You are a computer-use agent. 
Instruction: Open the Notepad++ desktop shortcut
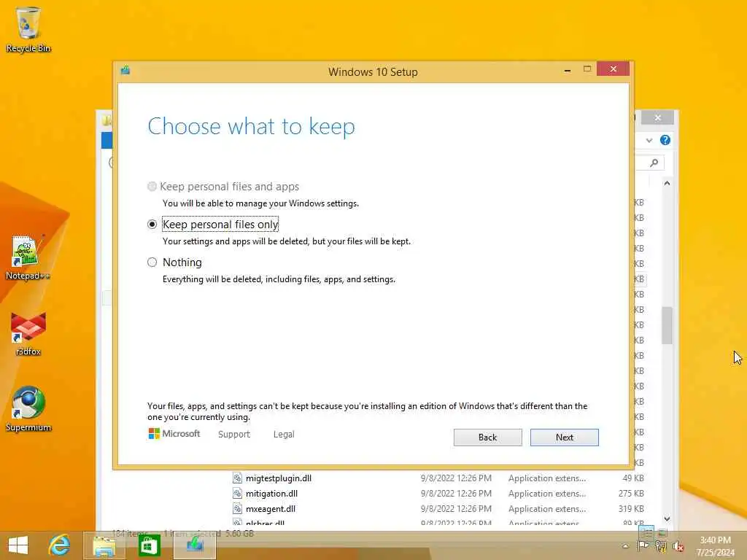pyautogui.click(x=27, y=257)
